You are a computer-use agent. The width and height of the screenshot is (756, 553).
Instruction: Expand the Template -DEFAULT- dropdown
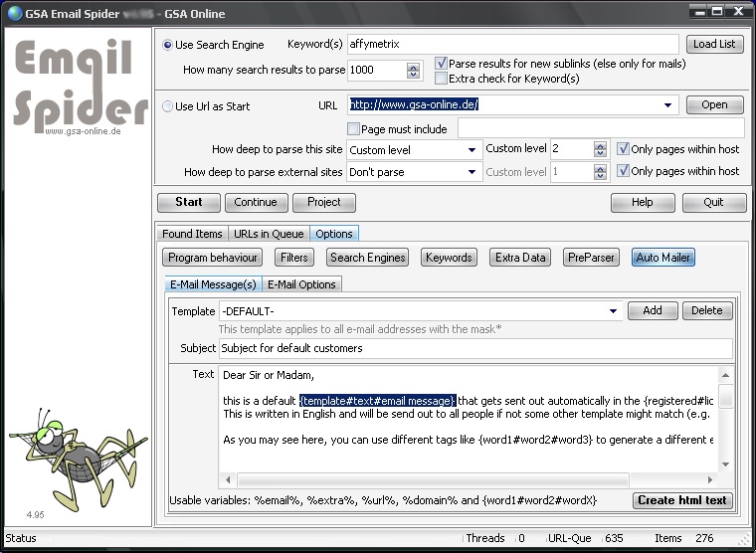pyautogui.click(x=613, y=311)
